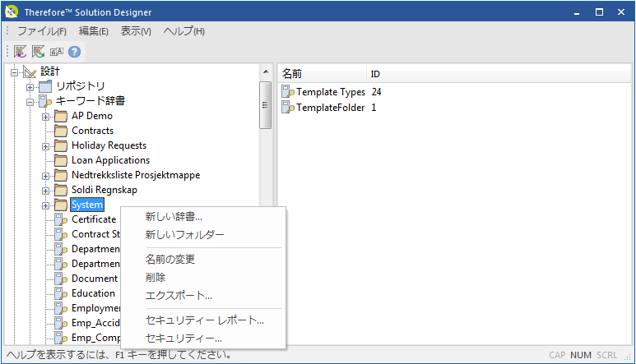Expand the リポジトリ node

[x=30, y=87]
